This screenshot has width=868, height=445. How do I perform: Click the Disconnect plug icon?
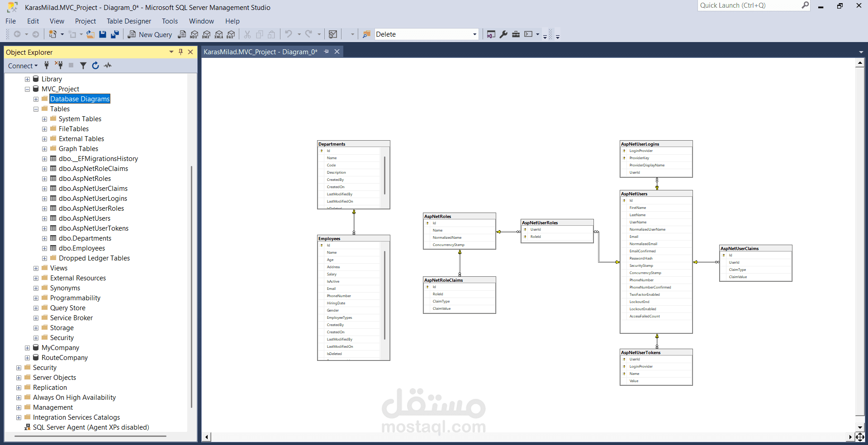[59, 66]
